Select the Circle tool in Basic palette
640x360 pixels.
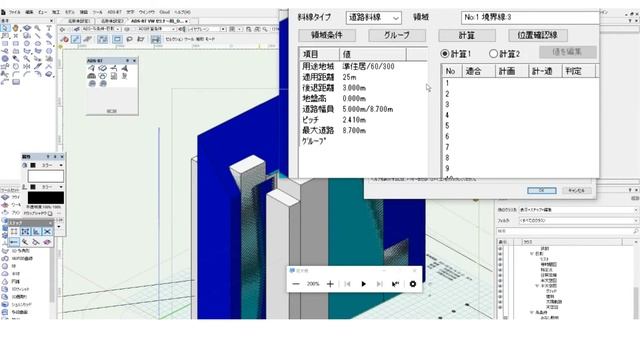point(27,43)
